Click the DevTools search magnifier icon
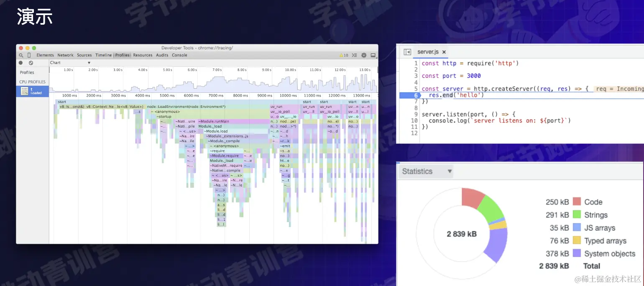 [21, 55]
